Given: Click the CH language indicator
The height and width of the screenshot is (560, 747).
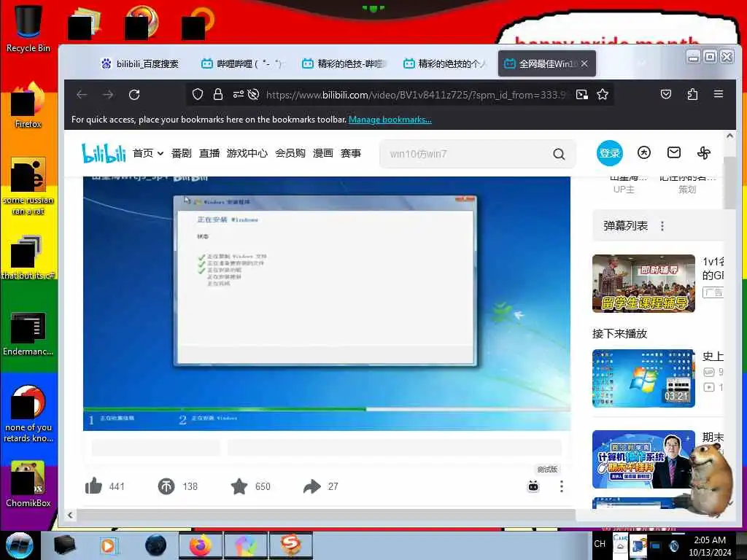Looking at the screenshot, I should click(x=600, y=544).
